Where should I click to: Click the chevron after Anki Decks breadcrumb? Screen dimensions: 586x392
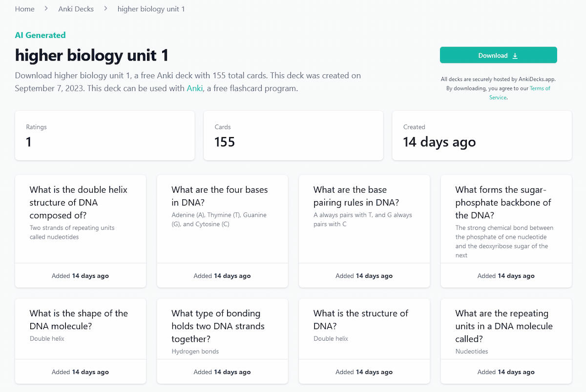point(105,9)
